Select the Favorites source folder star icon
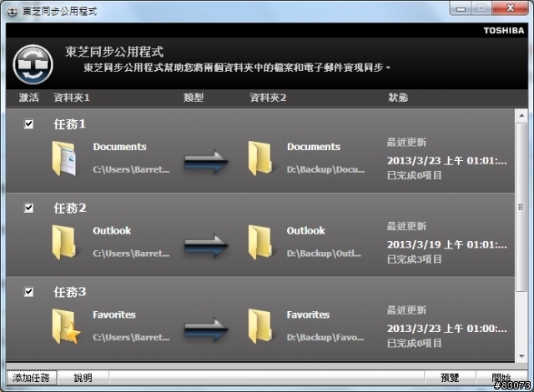Viewport: 534px width, 392px height. (x=66, y=327)
